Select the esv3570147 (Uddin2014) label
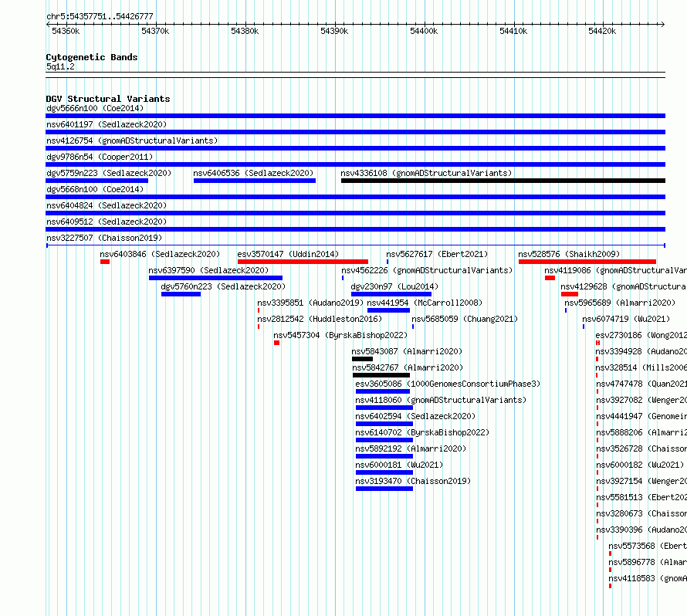 coord(288,254)
